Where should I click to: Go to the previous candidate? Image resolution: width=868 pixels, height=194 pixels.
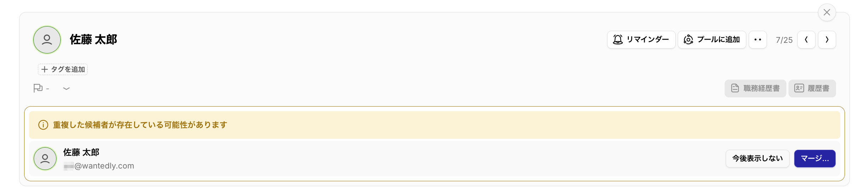pos(806,40)
